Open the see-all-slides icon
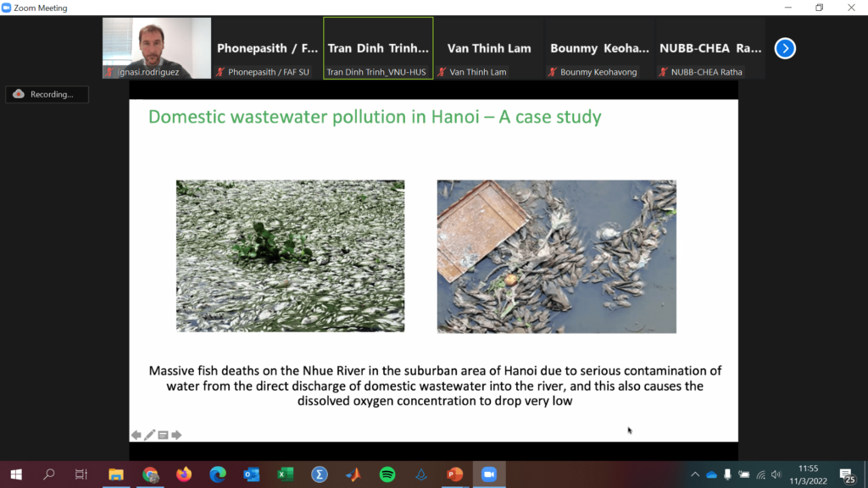The image size is (868, 488). tap(163, 435)
